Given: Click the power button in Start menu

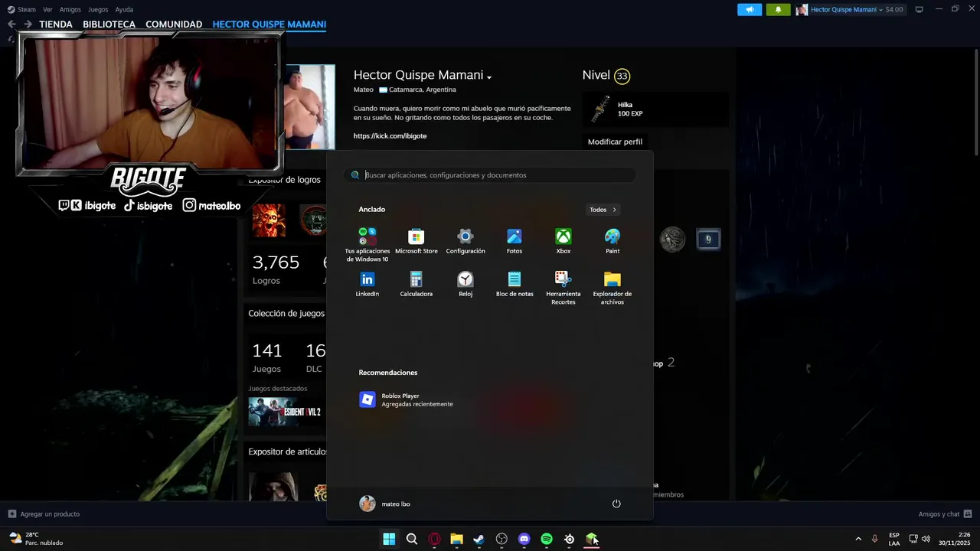Looking at the screenshot, I should 616,504.
